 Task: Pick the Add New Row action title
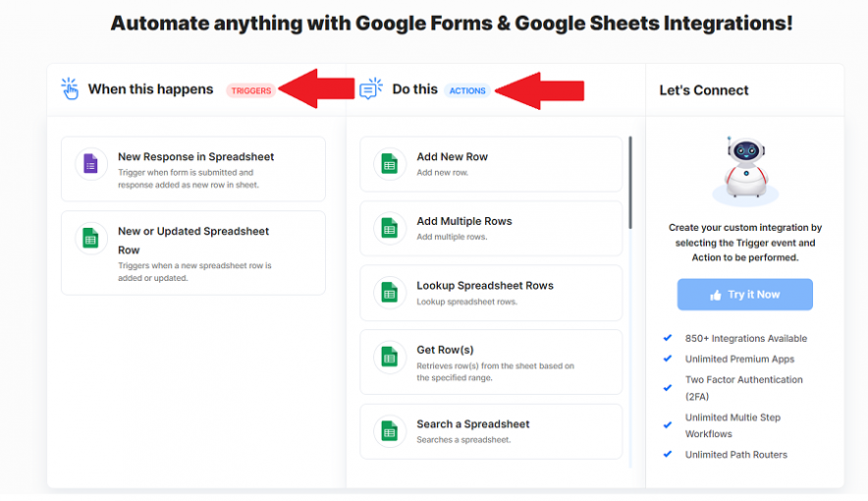(453, 156)
